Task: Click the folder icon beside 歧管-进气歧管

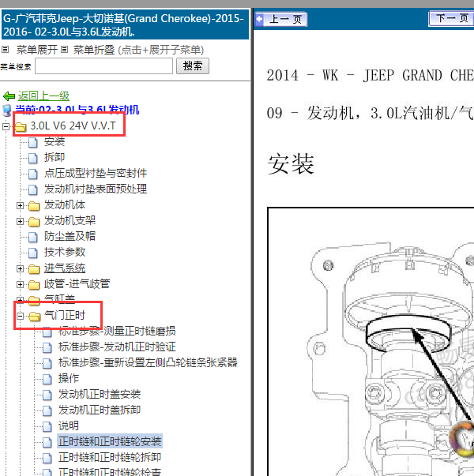Action: point(34,284)
